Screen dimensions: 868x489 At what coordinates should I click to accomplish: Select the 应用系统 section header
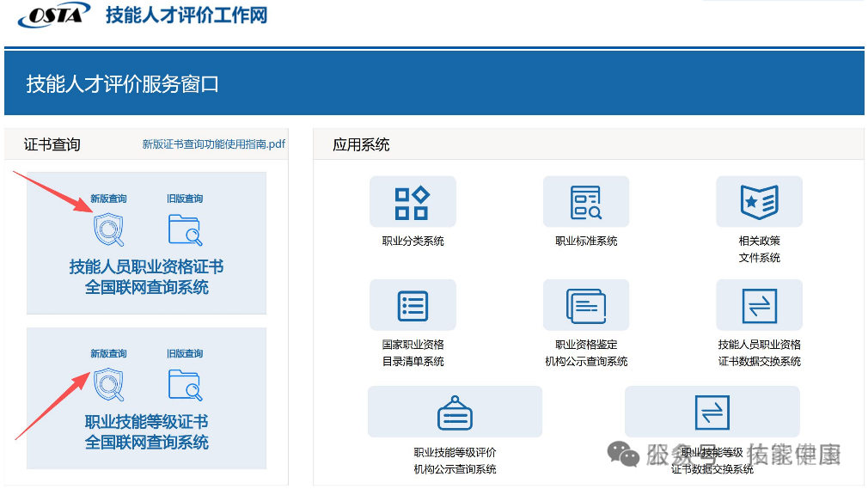[x=361, y=144]
